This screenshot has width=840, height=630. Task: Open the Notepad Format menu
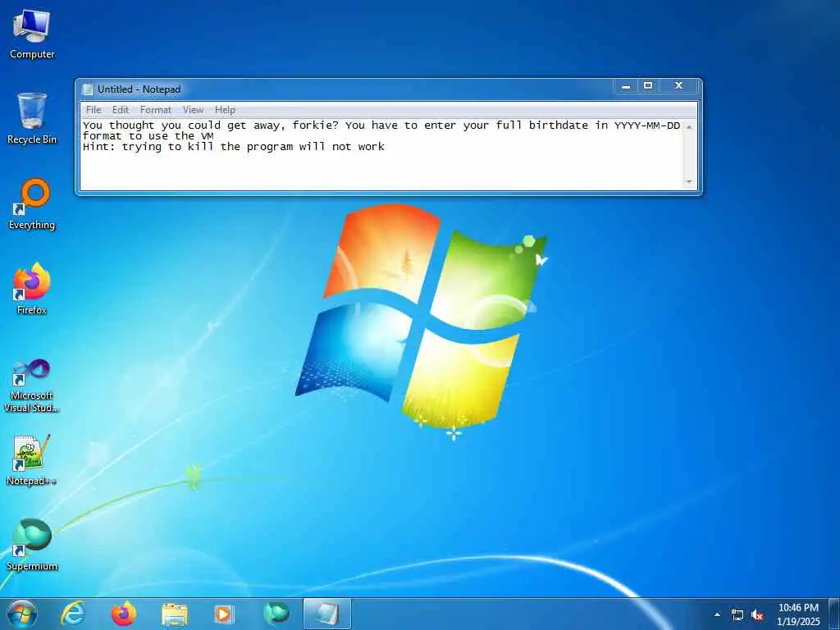point(155,110)
